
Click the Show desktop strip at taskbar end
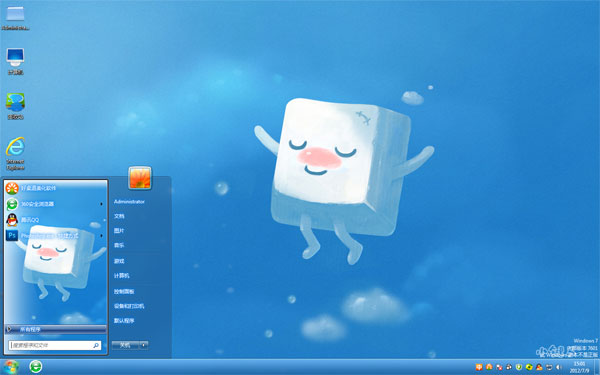[597, 367]
